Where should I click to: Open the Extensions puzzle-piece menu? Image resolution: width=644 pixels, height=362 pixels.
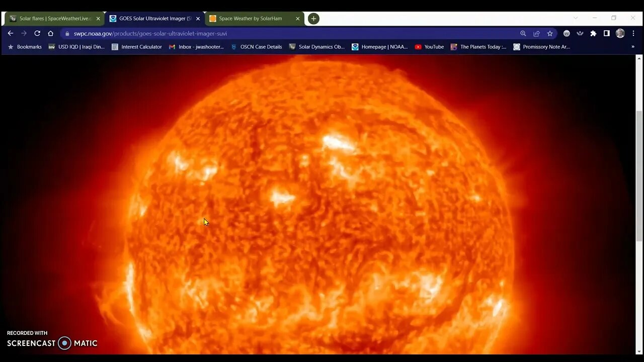pyautogui.click(x=593, y=33)
